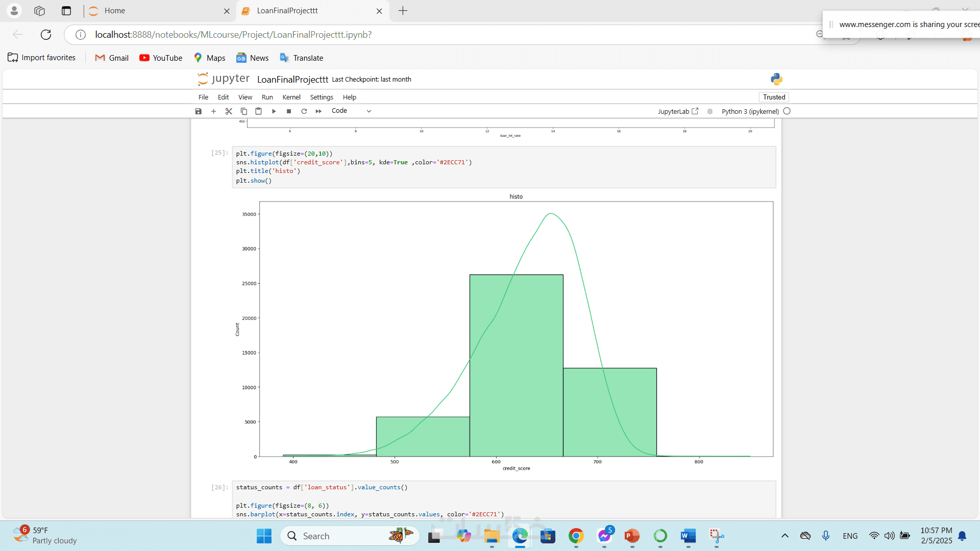
Task: Restart kernel and run all cells
Action: (318, 111)
